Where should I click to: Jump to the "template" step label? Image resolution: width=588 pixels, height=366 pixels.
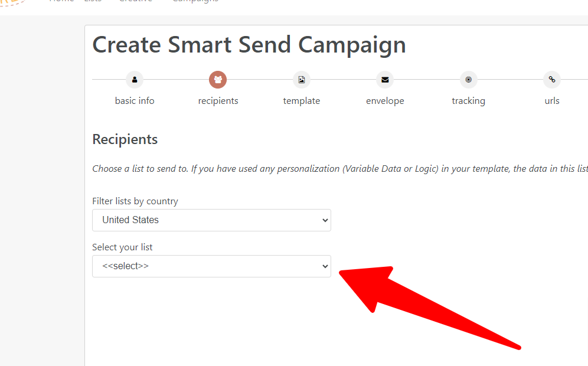[302, 101]
